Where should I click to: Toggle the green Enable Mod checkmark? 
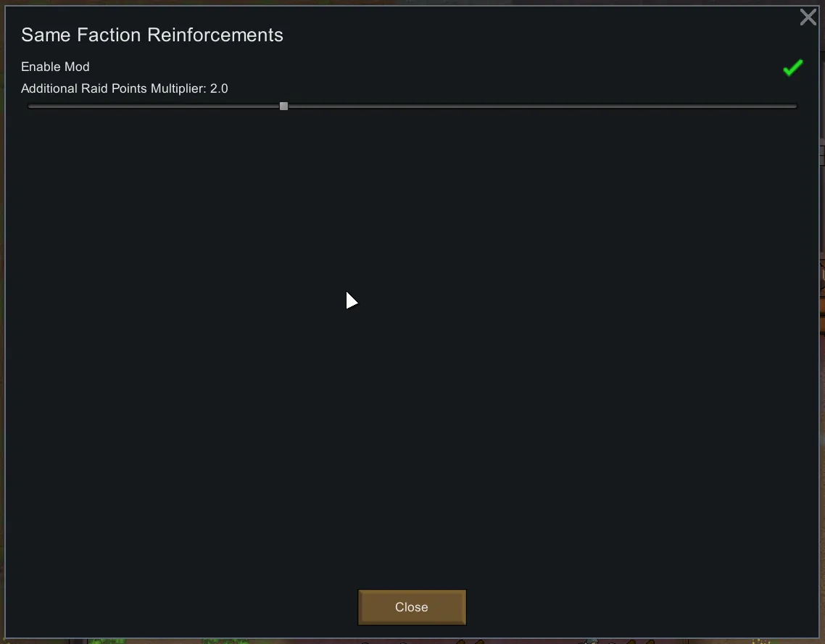coord(793,67)
